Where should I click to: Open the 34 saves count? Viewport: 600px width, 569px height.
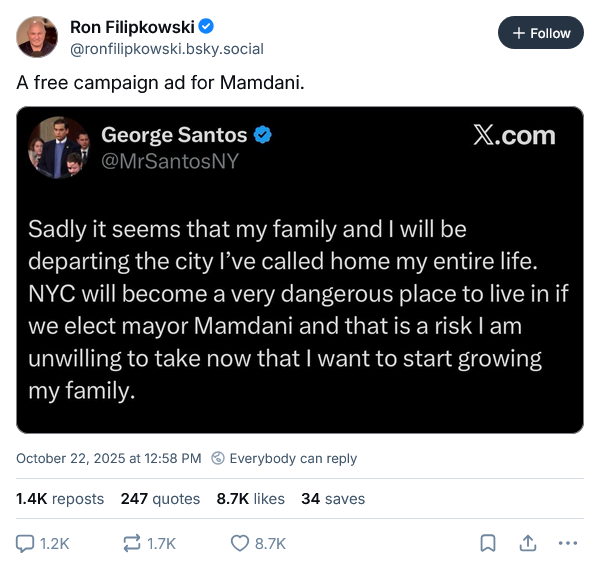(333, 498)
